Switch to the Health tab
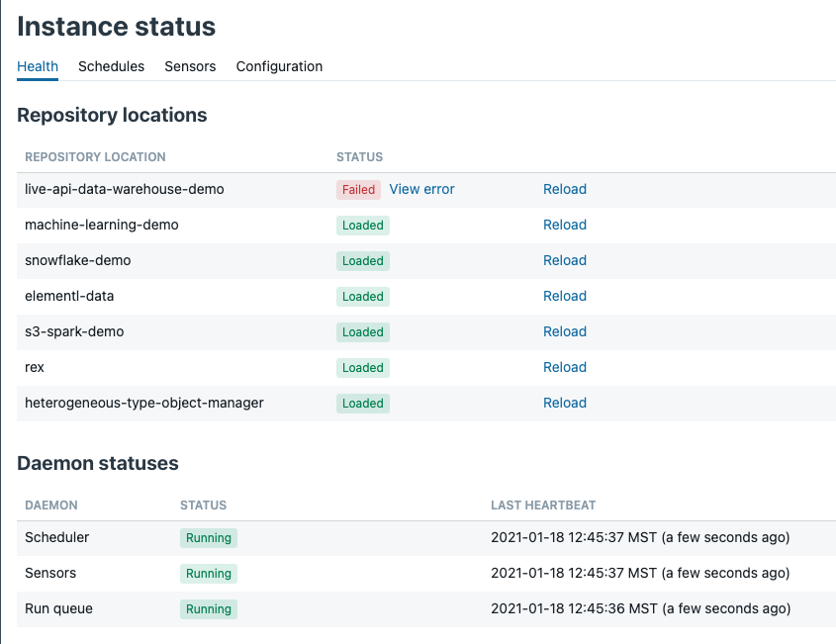 38,66
